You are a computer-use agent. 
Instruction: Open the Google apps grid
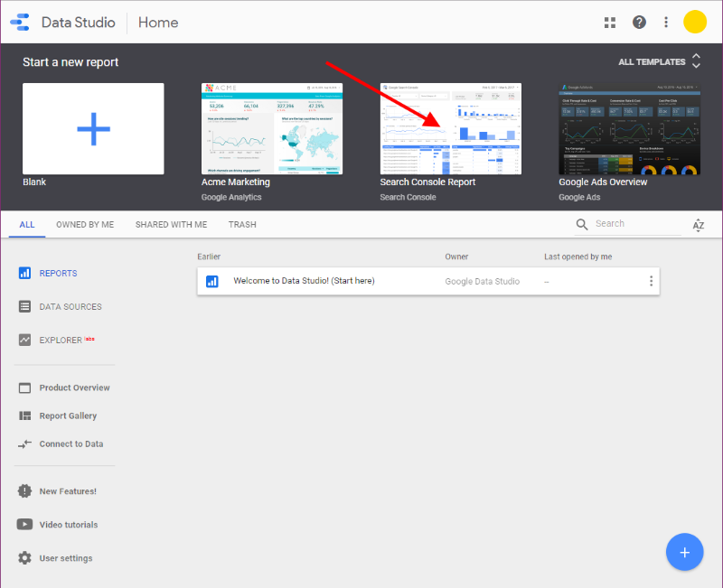(610, 22)
